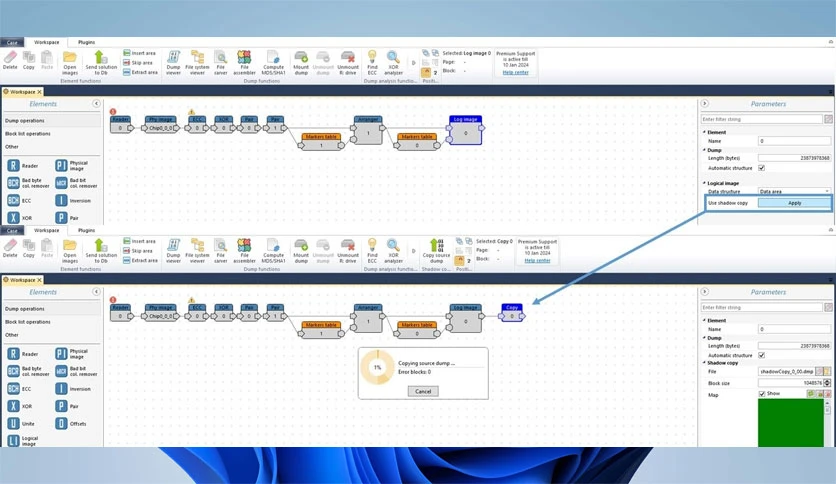
Task: Click filter string field in upper Parameters
Action: pos(761,119)
